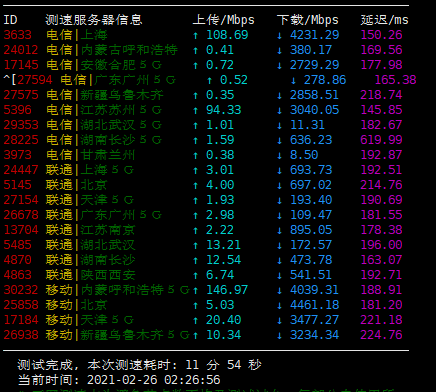Click server ID 30232
Viewport: 436px width, 392px height.
click(x=21, y=290)
